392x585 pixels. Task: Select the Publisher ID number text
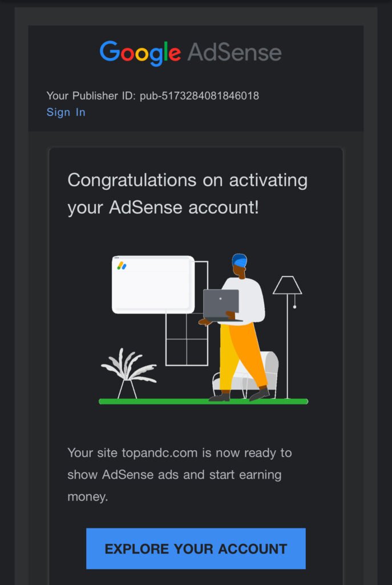point(199,95)
